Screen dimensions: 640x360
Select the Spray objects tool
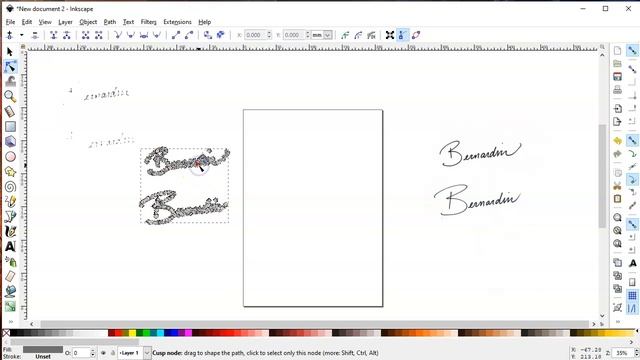[10, 261]
